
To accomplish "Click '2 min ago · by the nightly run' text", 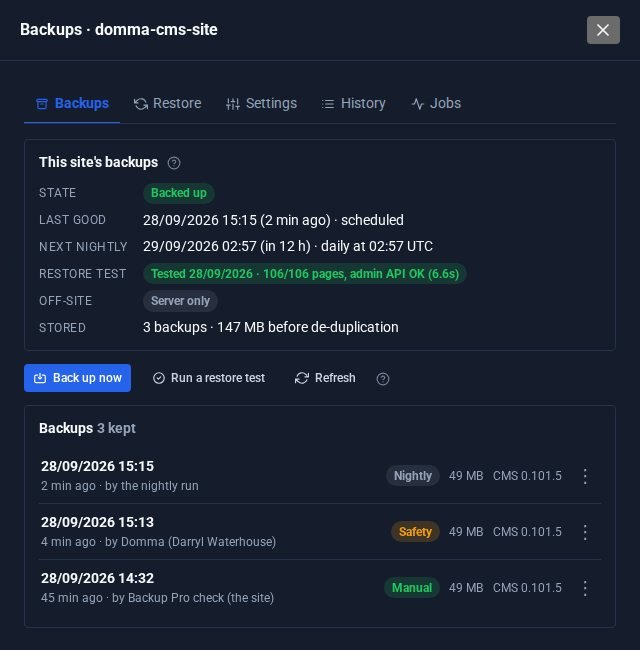I will pos(120,486).
